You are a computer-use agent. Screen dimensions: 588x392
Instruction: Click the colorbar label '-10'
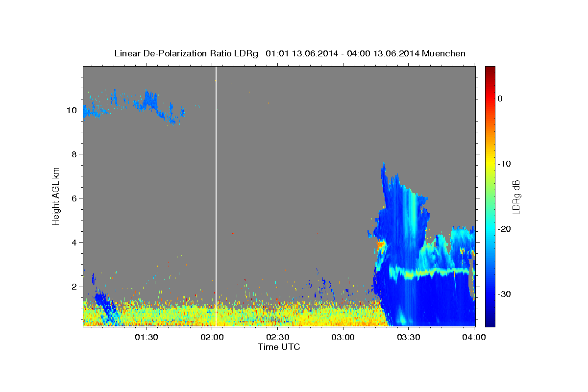[x=504, y=164]
